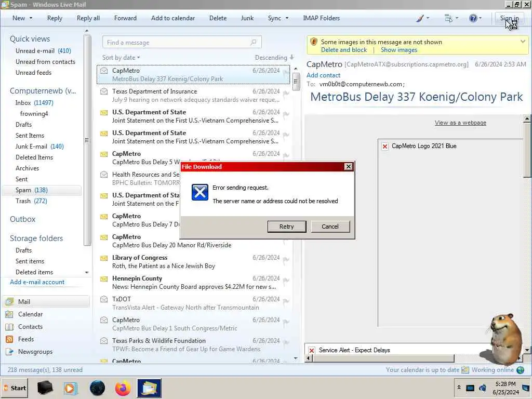
Task: Open IMAP Folders in toolbar
Action: coord(321,18)
